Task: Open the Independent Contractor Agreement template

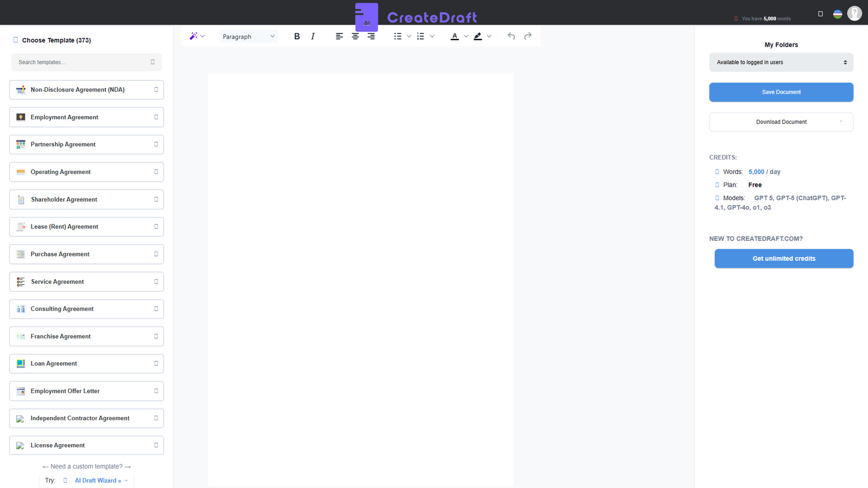Action: pyautogui.click(x=86, y=418)
